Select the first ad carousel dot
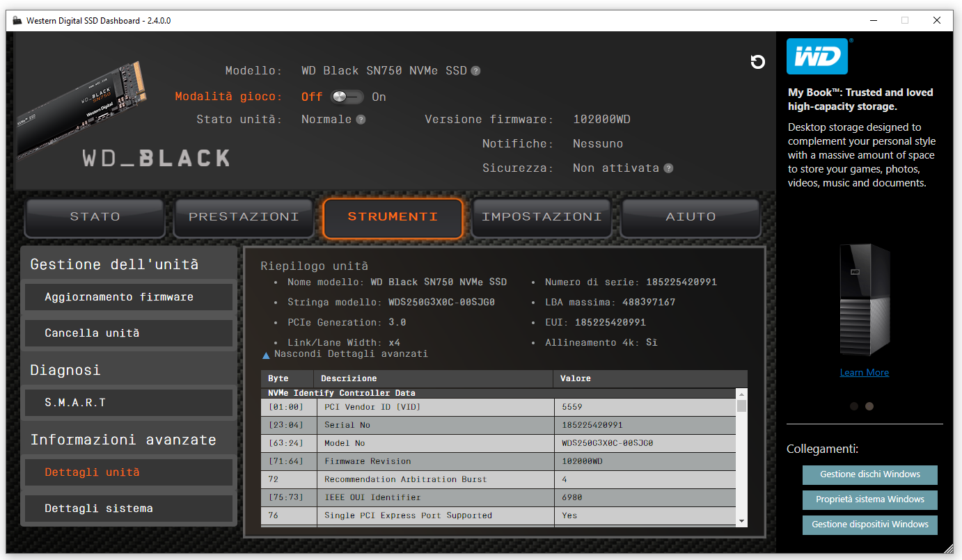962x560 pixels. [x=854, y=406]
